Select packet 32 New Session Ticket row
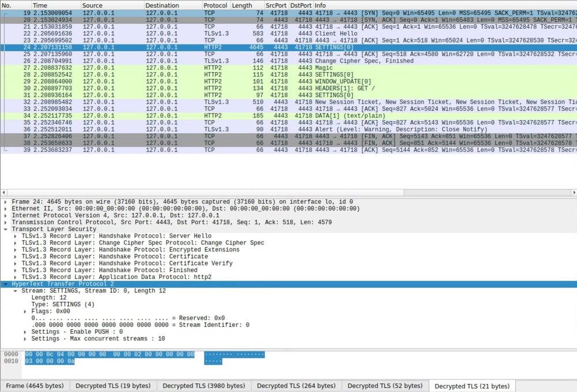Viewport: 577px width, 392px height. [288, 102]
